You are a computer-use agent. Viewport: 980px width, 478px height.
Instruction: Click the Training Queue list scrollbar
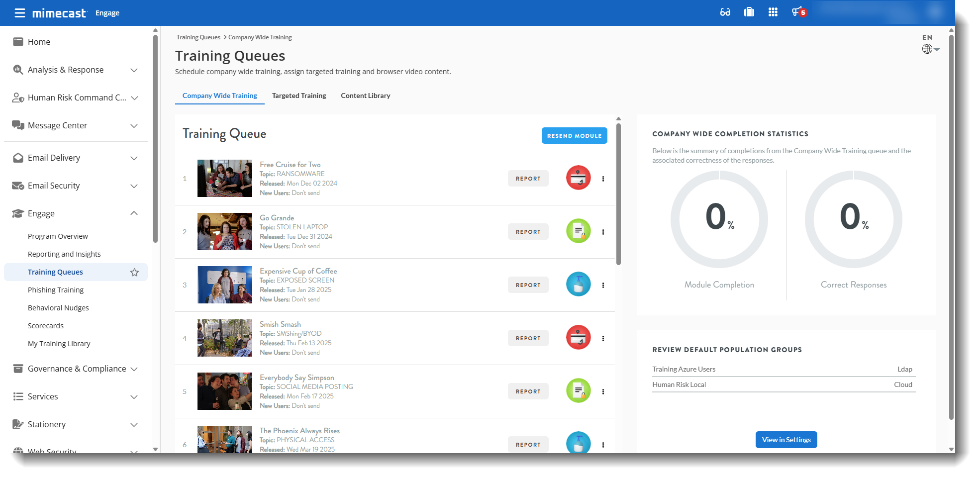pyautogui.click(x=618, y=194)
